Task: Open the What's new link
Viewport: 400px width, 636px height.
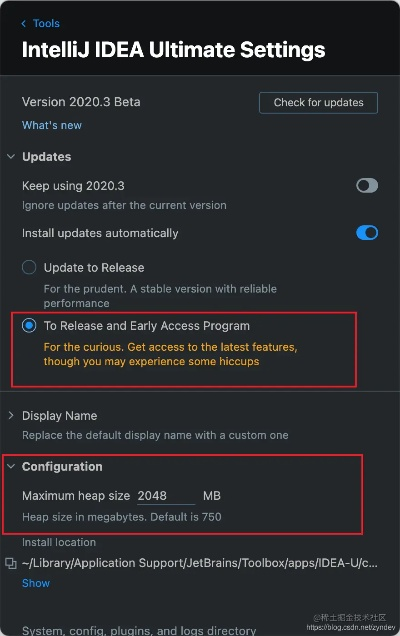Action: pos(52,125)
